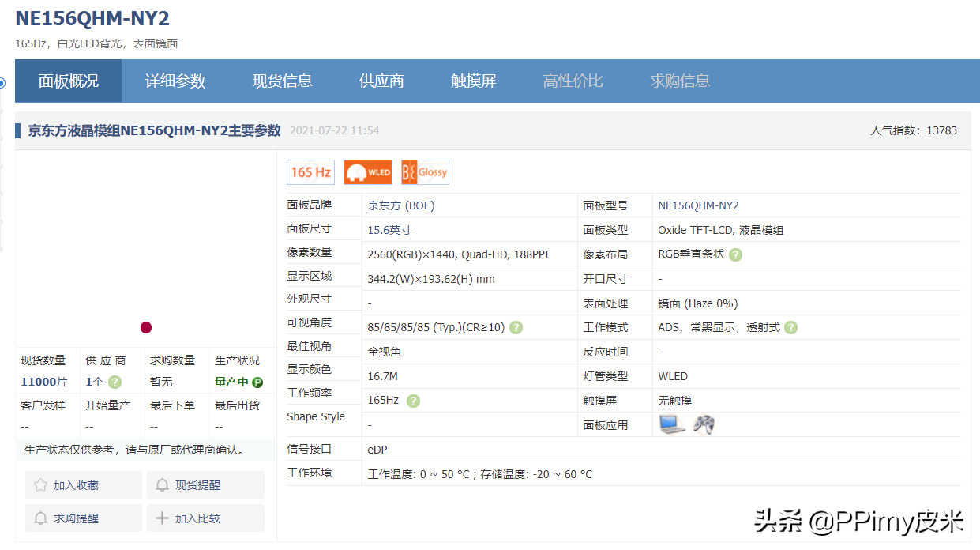This screenshot has width=980, height=550.
Task: Click the Glossy surface badge icon
Action: pos(425,172)
